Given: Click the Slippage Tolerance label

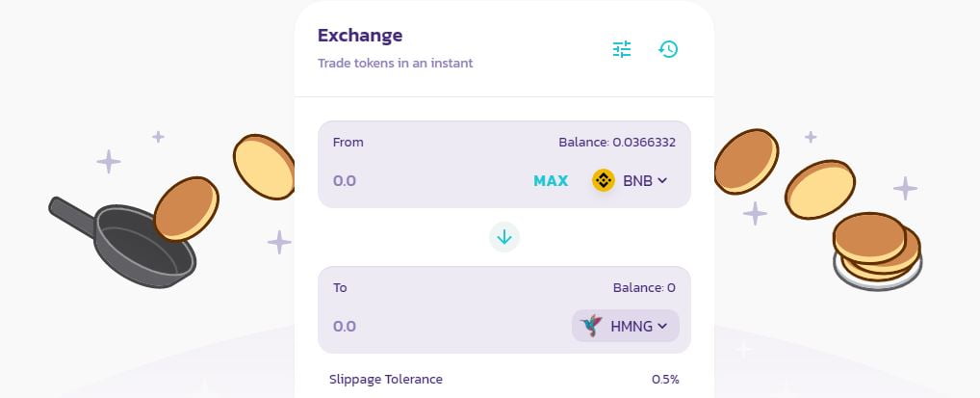Looking at the screenshot, I should tap(386, 379).
